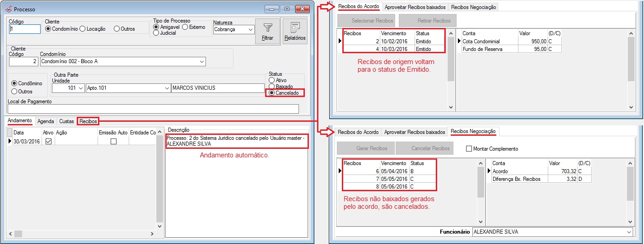The width and height of the screenshot is (644, 244).
Task: Click the Andamento grid horizontal scrollbar
Action: 81,234
